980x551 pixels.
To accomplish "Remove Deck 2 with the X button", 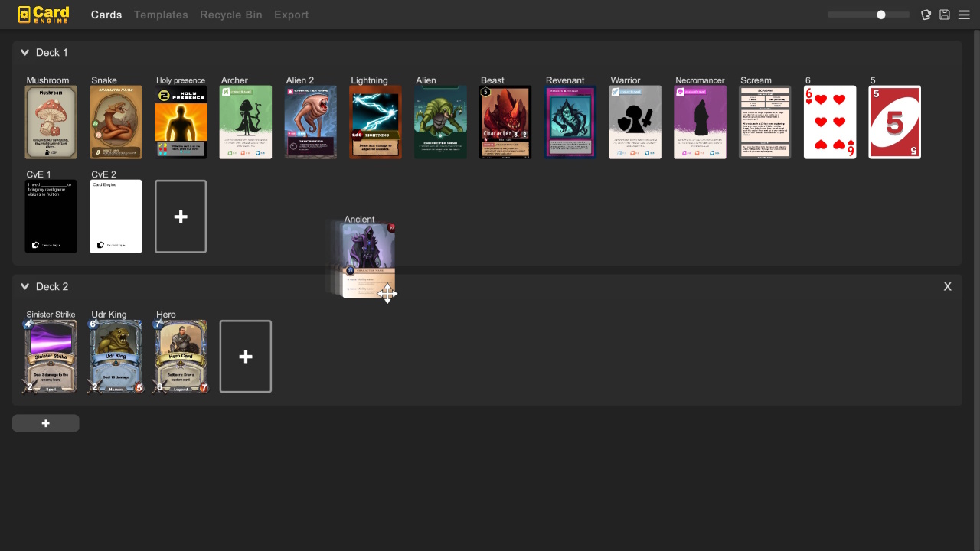I will click(x=948, y=287).
